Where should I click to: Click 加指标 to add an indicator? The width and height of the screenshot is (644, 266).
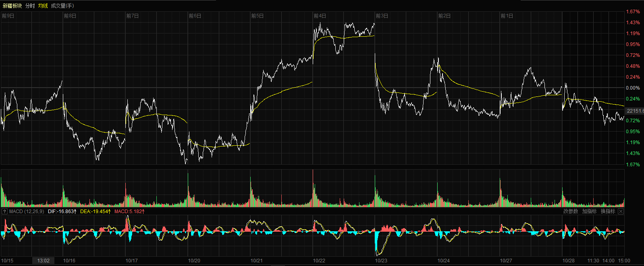tap(589, 212)
